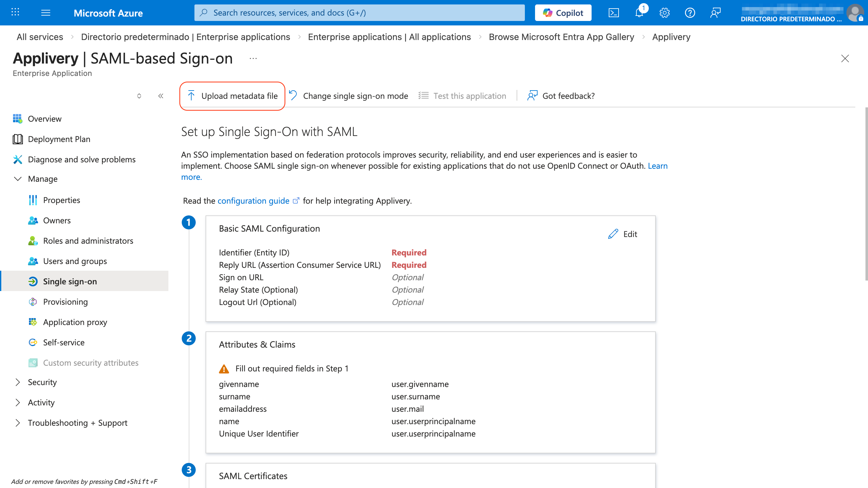Image resolution: width=868 pixels, height=488 pixels.
Task: Select Roles and administrators
Action: click(x=88, y=241)
